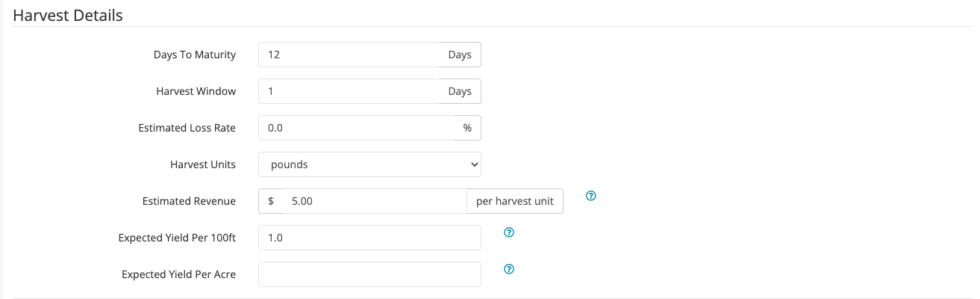Image resolution: width=980 pixels, height=299 pixels.
Task: Click into the Harvest Window input
Action: 349,91
